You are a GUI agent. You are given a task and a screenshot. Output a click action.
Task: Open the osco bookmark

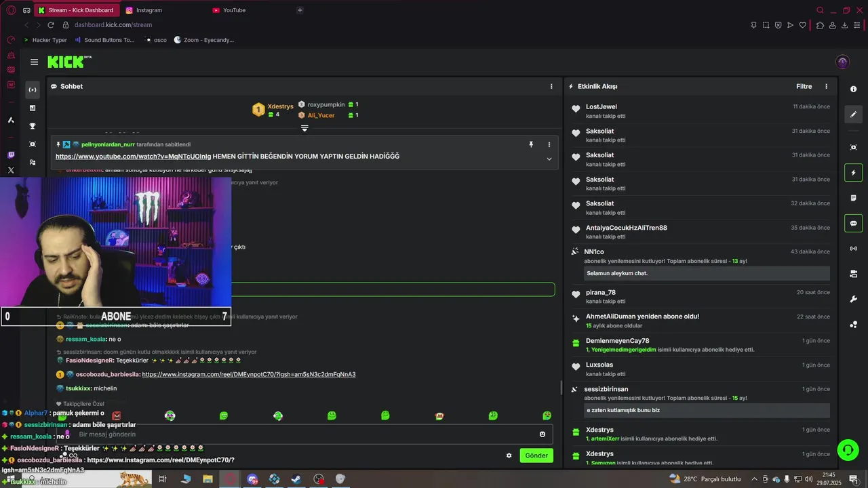click(156, 40)
